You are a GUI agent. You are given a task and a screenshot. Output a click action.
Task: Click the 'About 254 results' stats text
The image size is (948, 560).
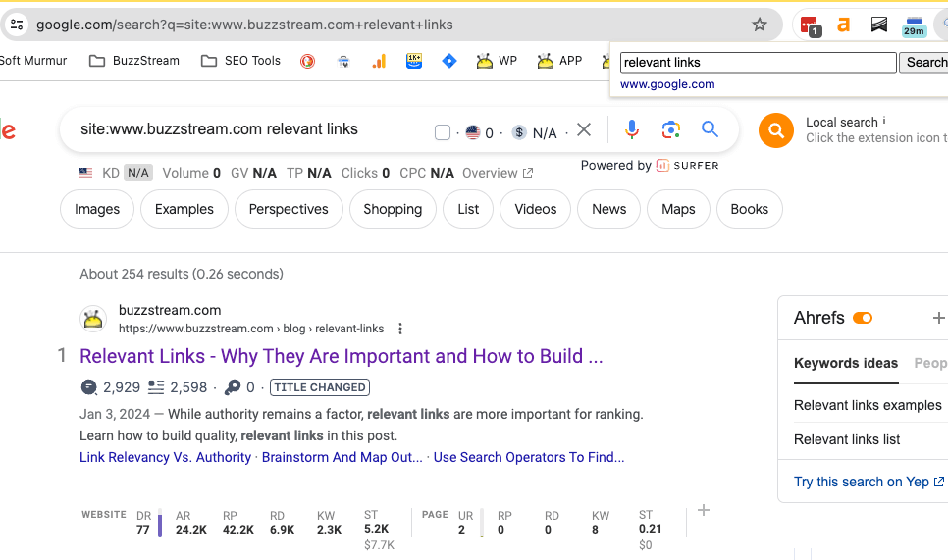click(x=182, y=274)
